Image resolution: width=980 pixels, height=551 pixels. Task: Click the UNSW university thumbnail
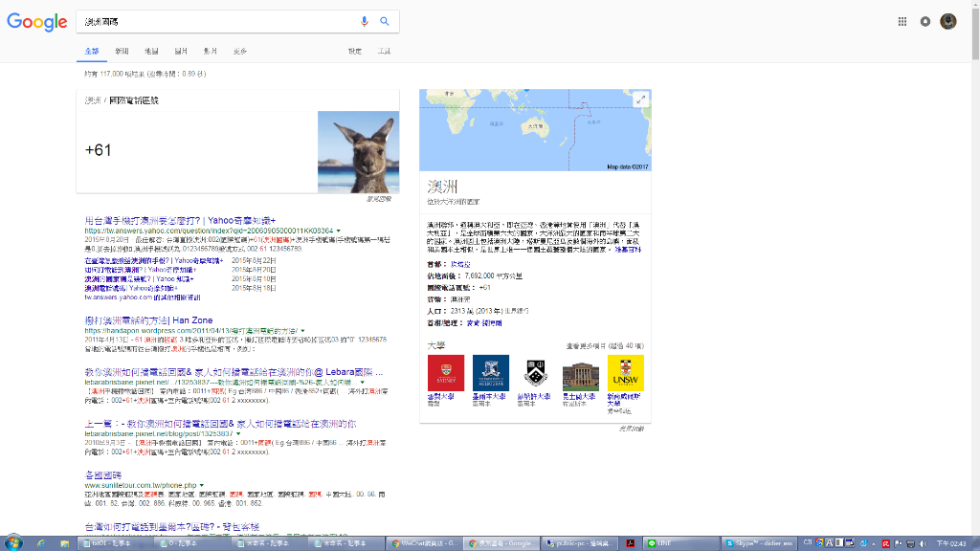click(625, 373)
